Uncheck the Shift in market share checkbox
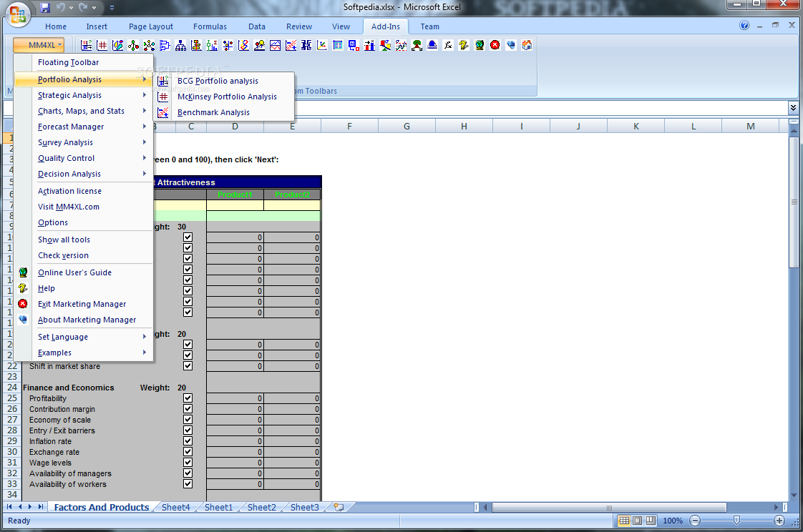The height and width of the screenshot is (532, 803). coord(188,366)
